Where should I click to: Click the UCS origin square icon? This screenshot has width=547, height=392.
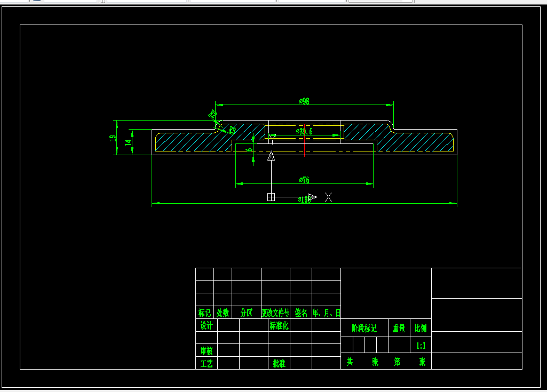coord(271,197)
